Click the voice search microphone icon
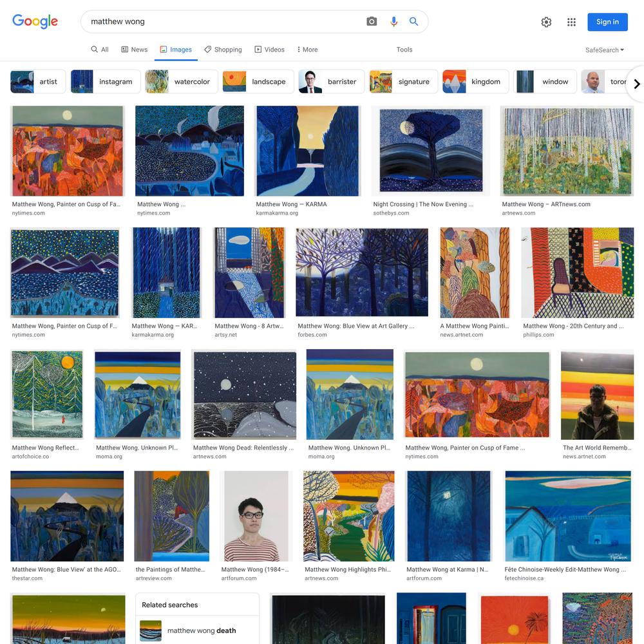The width and height of the screenshot is (644, 644). [x=393, y=21]
